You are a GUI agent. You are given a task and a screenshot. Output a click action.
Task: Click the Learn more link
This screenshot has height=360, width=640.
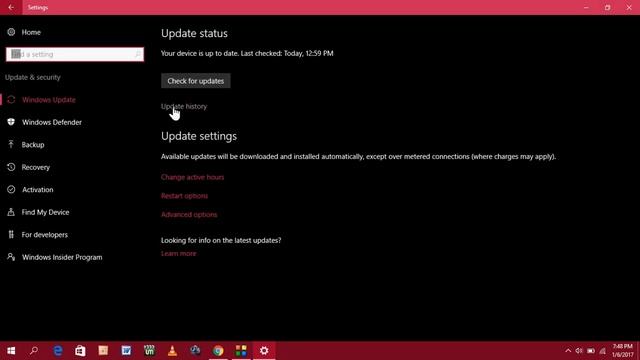(x=178, y=253)
